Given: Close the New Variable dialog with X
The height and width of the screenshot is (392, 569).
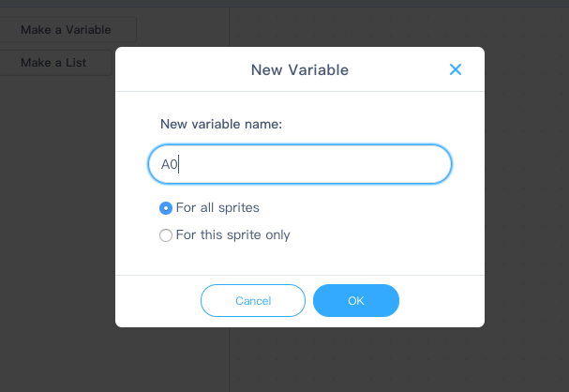Looking at the screenshot, I should [x=456, y=69].
